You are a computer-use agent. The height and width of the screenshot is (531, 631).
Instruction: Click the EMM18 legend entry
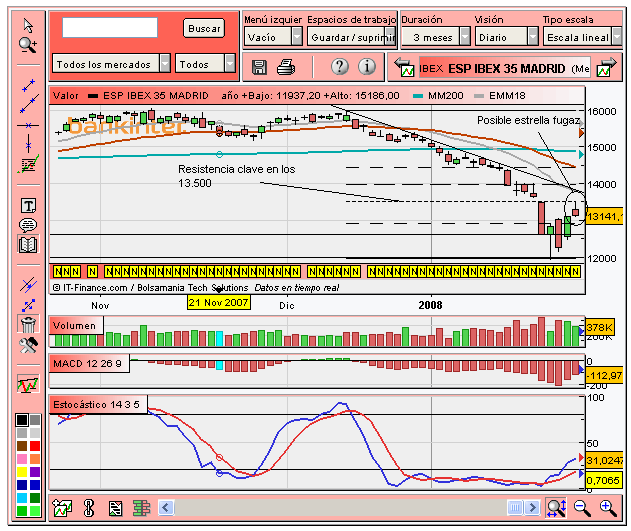(500, 96)
